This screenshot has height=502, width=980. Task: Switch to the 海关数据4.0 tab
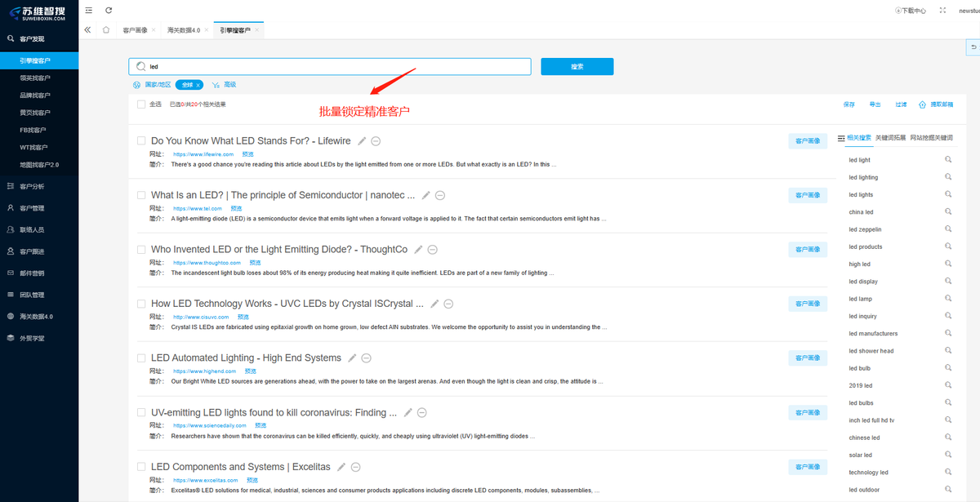(183, 30)
